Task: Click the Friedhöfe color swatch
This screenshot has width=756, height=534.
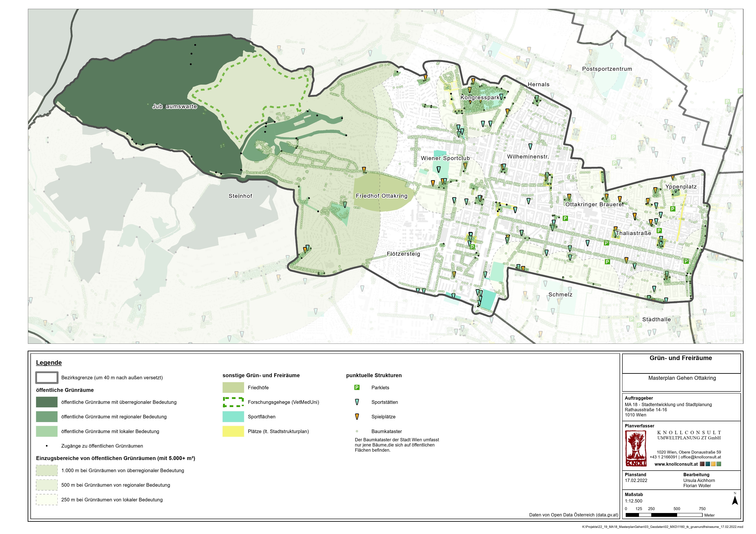Action: 233,388
